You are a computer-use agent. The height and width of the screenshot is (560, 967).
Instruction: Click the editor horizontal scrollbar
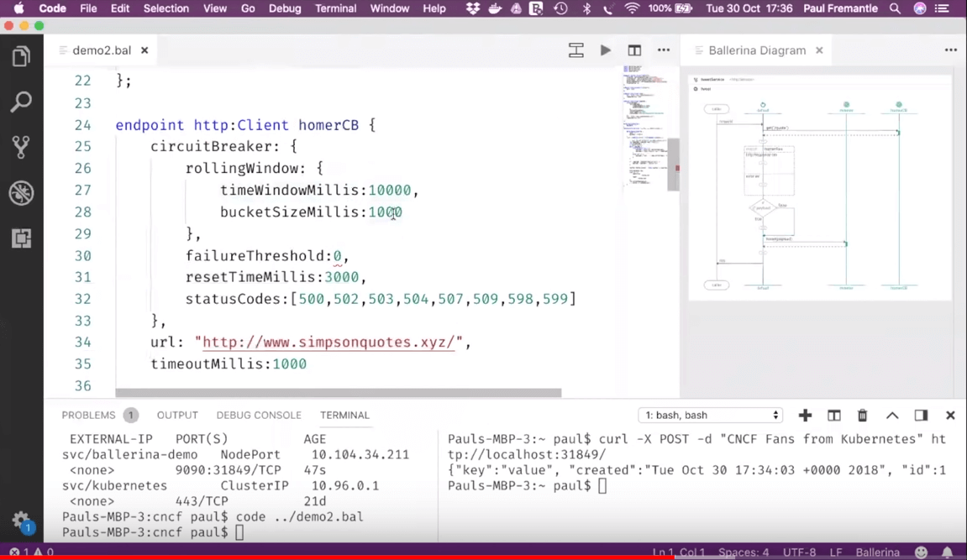338,392
